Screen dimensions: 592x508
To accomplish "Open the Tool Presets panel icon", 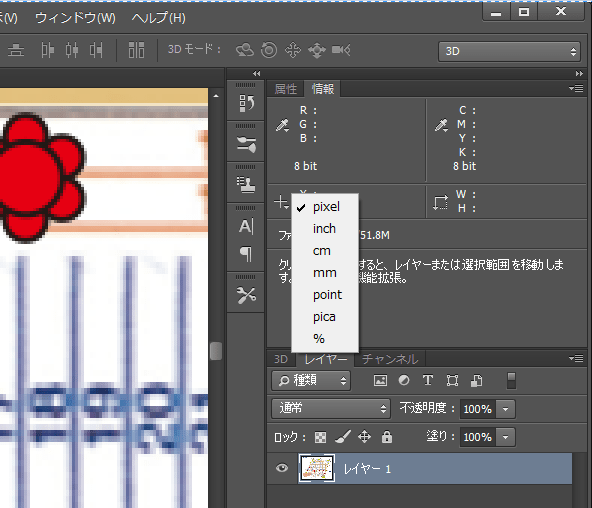I will pyautogui.click(x=246, y=295).
